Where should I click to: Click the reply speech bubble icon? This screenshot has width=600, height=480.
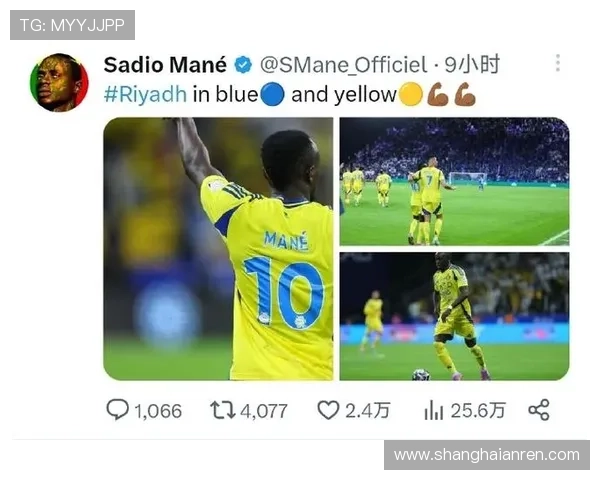click(117, 410)
